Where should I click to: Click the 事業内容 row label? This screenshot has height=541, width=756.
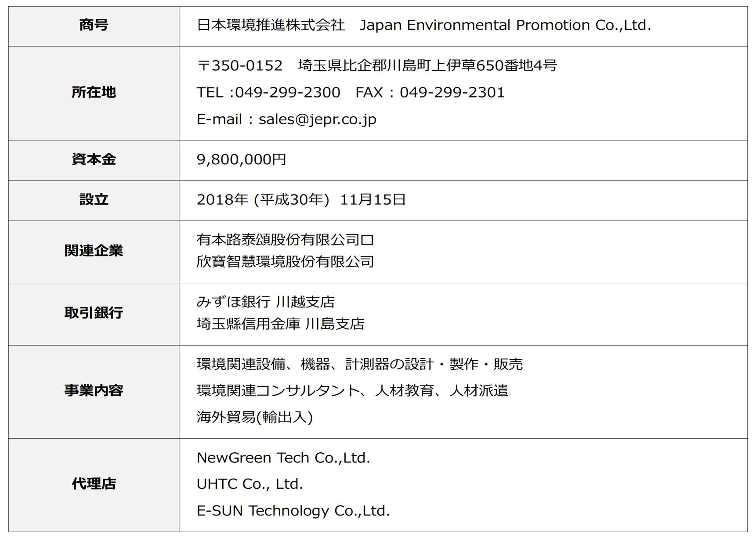coord(94,390)
